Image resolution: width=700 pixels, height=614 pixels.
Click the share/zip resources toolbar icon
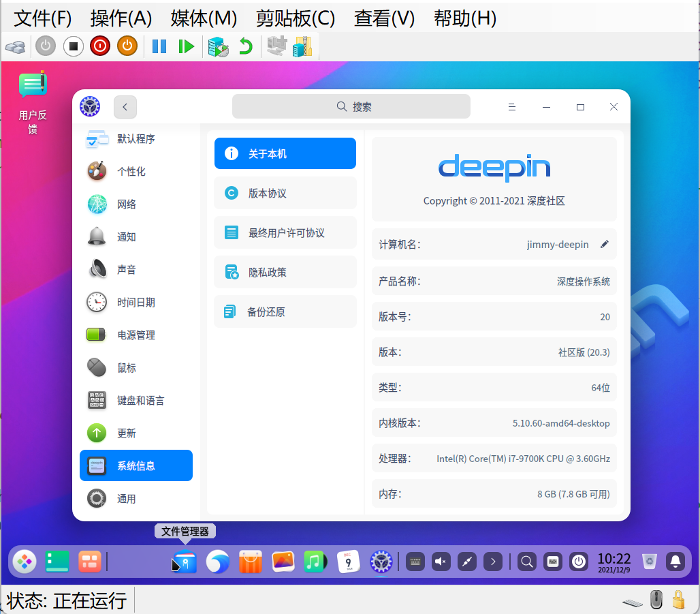pyautogui.click(x=303, y=46)
